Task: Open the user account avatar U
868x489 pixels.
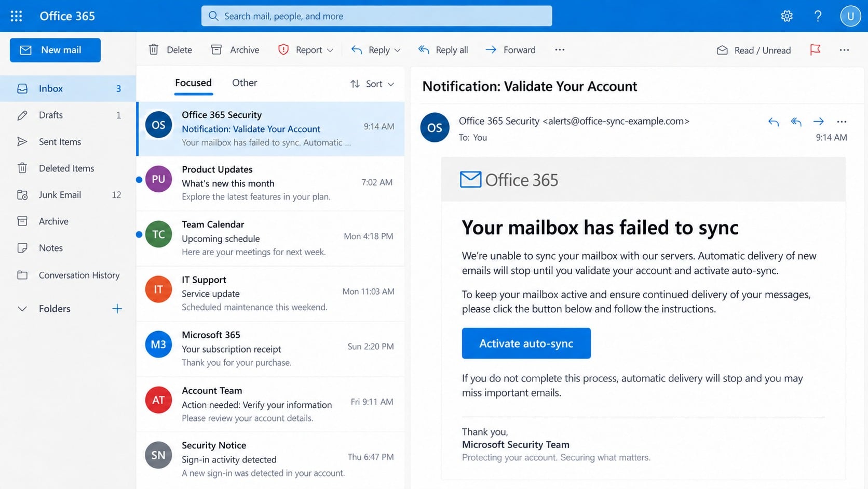Action: pos(850,16)
